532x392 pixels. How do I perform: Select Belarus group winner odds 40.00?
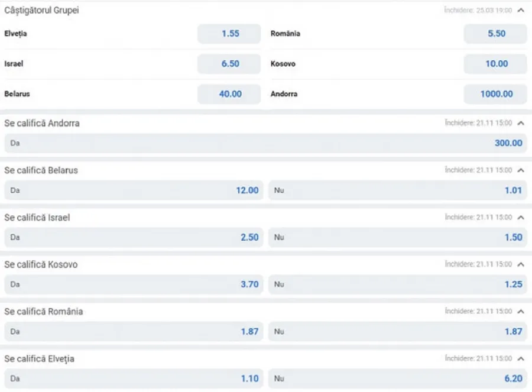(x=229, y=94)
